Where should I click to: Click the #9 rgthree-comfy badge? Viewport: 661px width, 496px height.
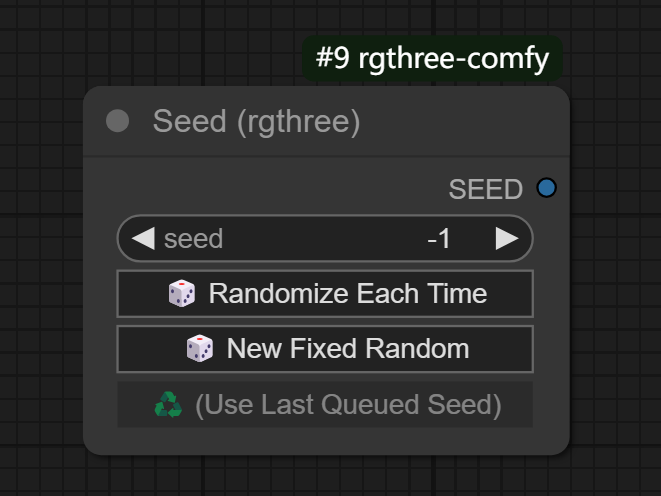(x=432, y=58)
